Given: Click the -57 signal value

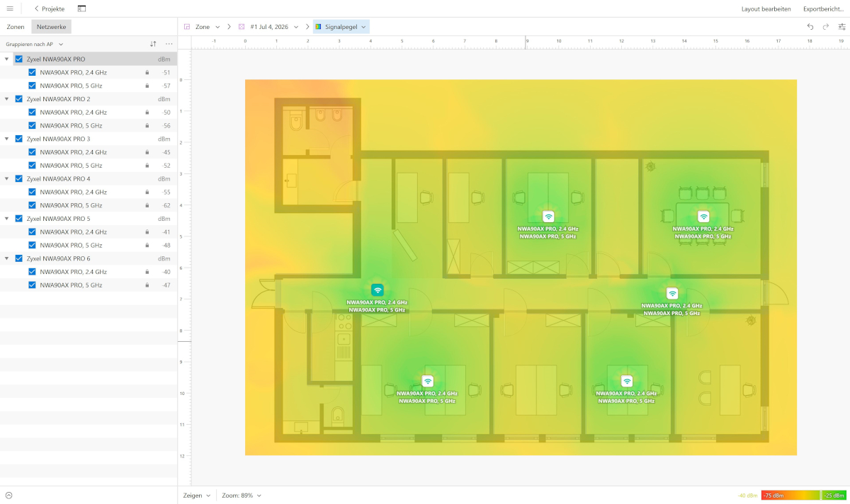Looking at the screenshot, I should [x=166, y=86].
